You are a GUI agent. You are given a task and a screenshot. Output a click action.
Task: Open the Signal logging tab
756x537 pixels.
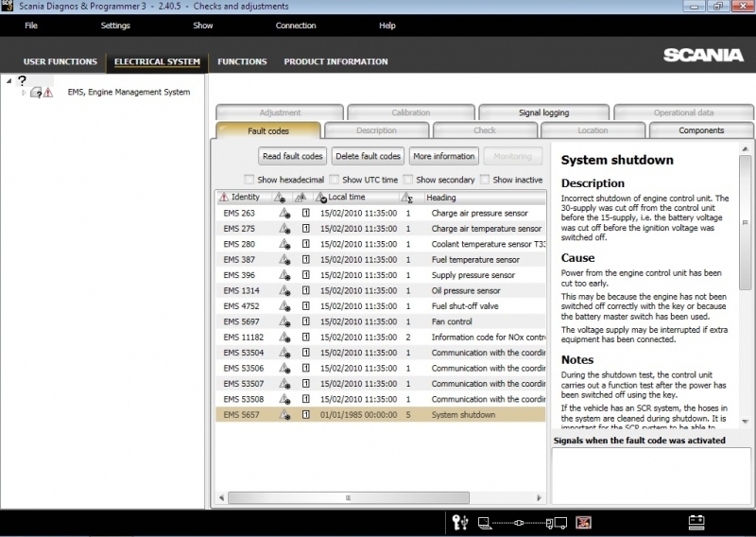(x=544, y=113)
